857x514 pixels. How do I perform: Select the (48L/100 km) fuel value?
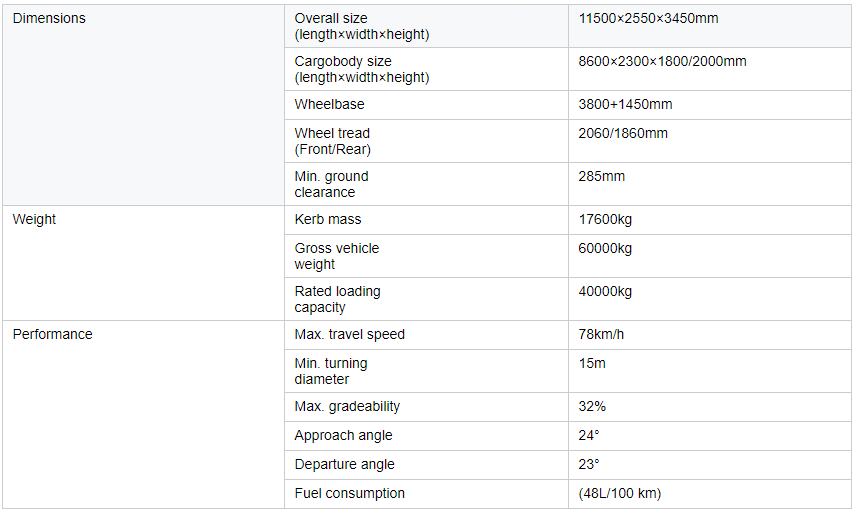click(x=619, y=493)
